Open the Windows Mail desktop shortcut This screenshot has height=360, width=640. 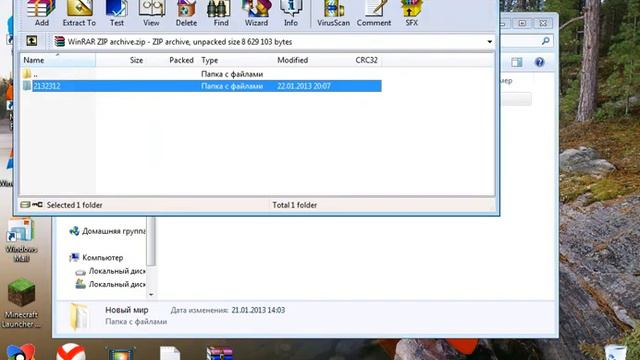click(21, 240)
